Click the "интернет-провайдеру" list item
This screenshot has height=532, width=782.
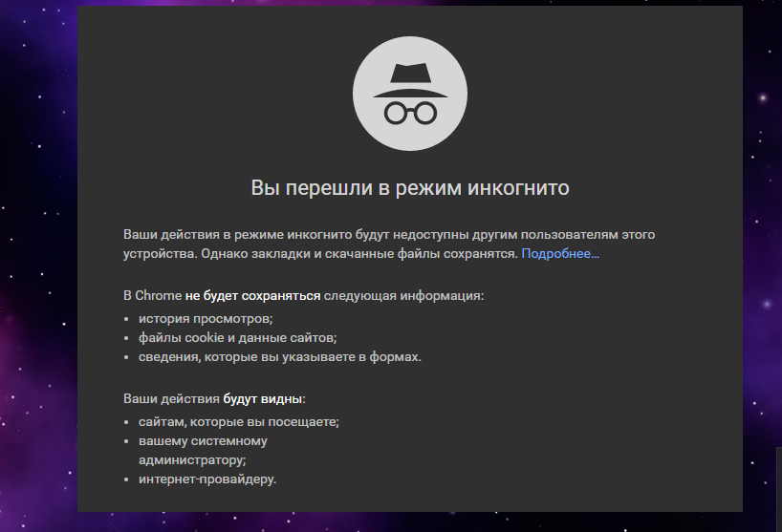[206, 479]
